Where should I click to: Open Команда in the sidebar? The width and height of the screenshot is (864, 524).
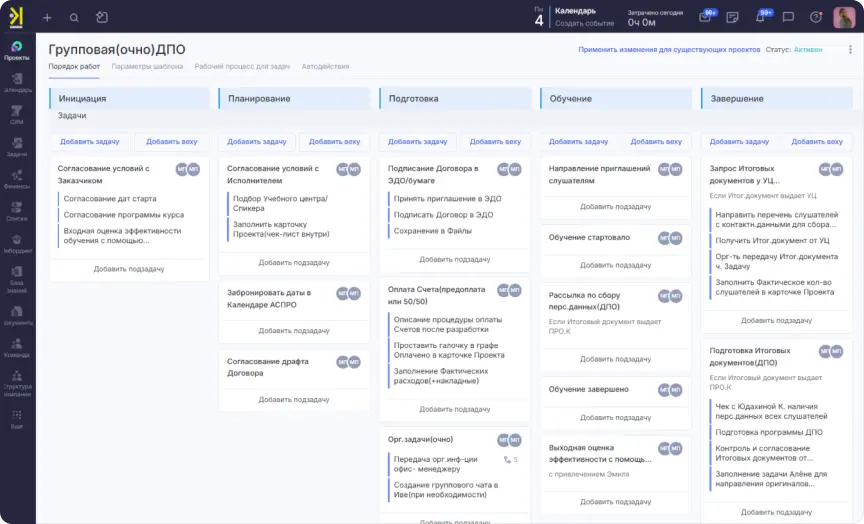pyautogui.click(x=17, y=348)
